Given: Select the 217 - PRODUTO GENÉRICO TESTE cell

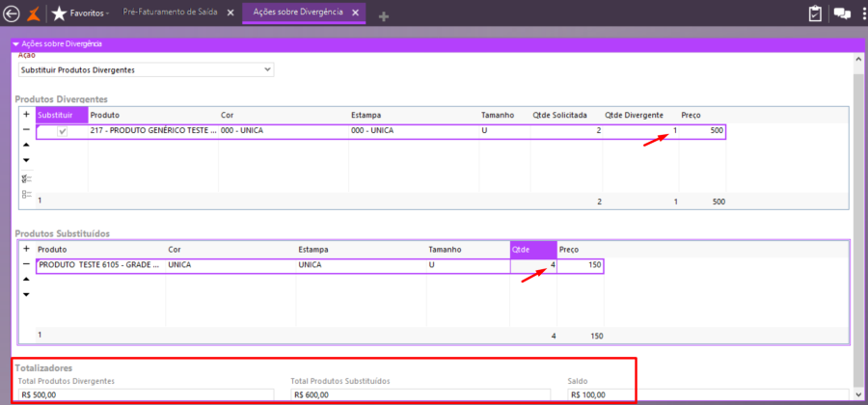Looking at the screenshot, I should tap(152, 132).
